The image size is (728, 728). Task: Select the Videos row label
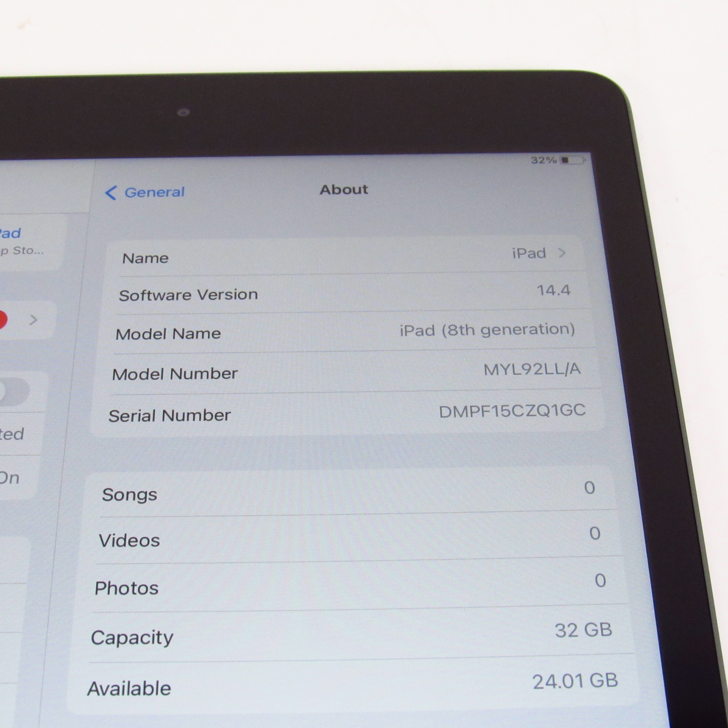click(x=129, y=541)
